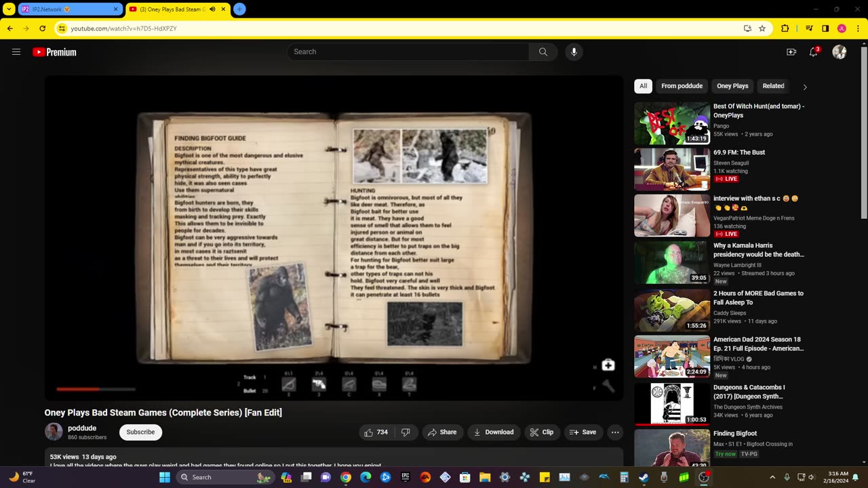Screen dimensions: 868x488
Task: Go to YouTube Premium home logo
Action: coord(54,52)
